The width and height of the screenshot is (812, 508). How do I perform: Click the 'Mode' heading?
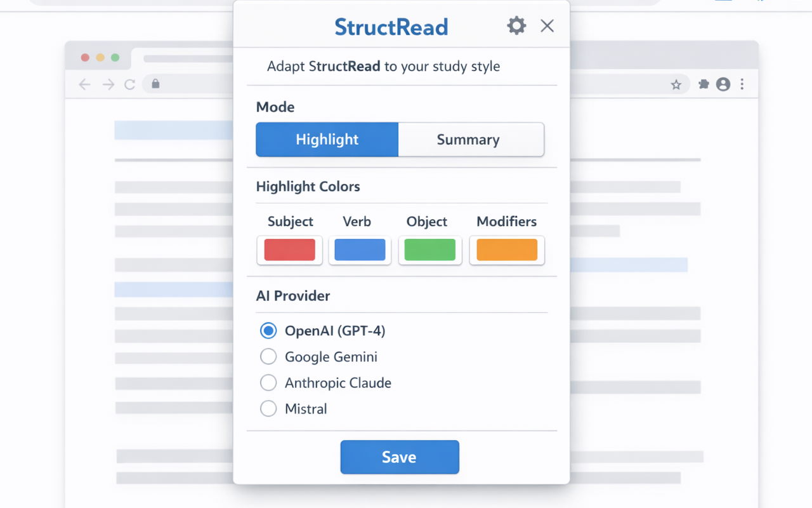[275, 107]
